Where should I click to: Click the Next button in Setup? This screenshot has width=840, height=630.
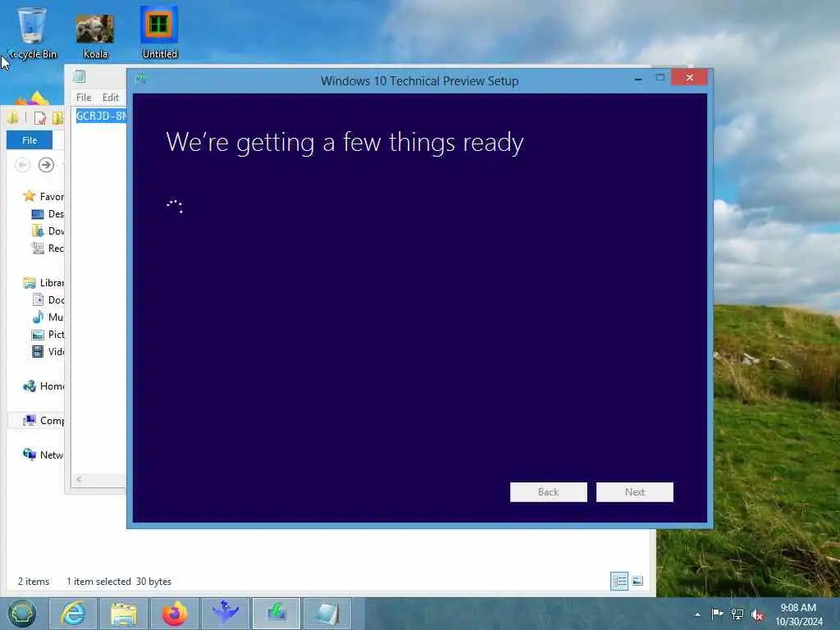pyautogui.click(x=634, y=492)
